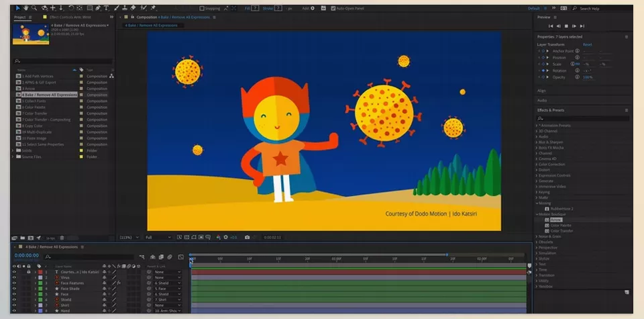Select the Clone Stamp tool
The height and width of the screenshot is (319, 644).
(125, 8)
